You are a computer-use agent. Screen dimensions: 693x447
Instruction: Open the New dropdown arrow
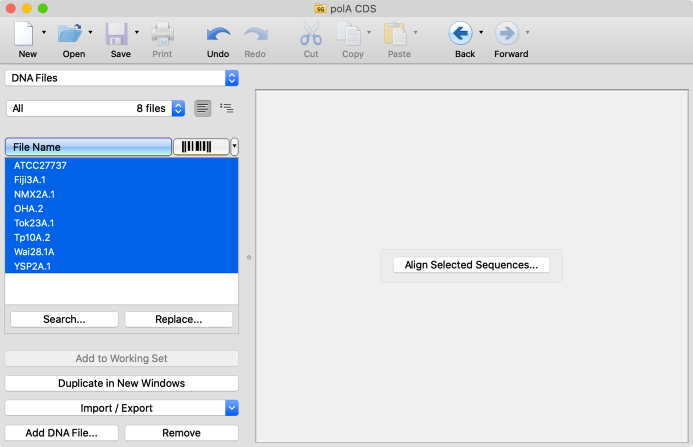point(44,32)
